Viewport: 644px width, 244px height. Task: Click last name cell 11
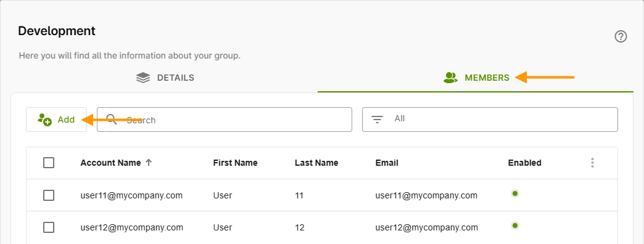[299, 195]
